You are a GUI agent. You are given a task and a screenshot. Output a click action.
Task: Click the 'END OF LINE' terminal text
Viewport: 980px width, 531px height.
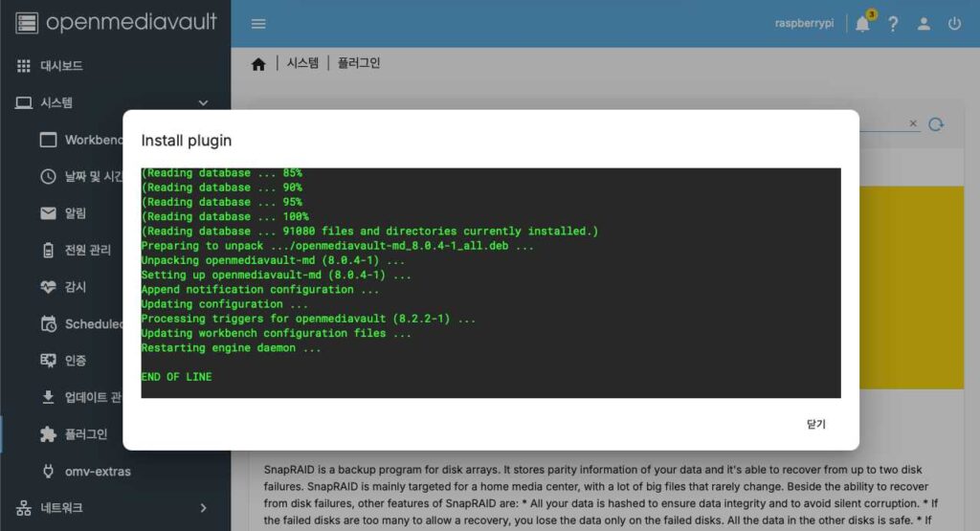click(x=176, y=377)
